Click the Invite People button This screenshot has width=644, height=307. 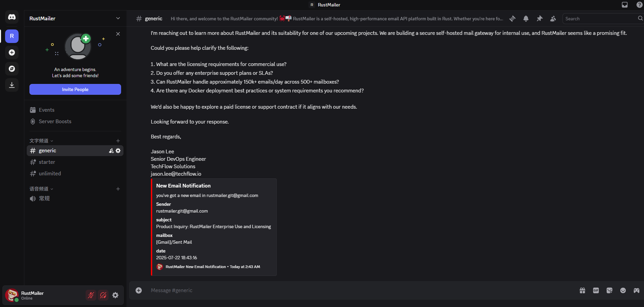point(75,89)
